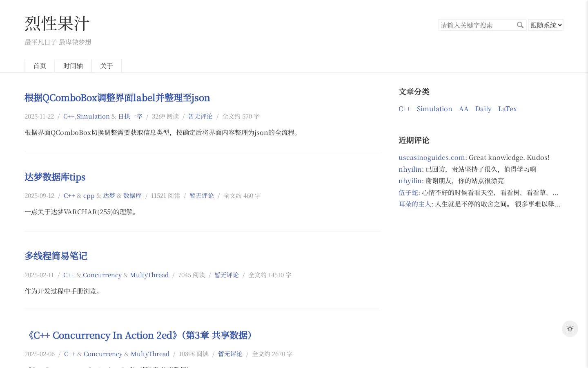
Task: Click the 最平凡日子 最卑微梦想 tagline
Action: click(58, 42)
